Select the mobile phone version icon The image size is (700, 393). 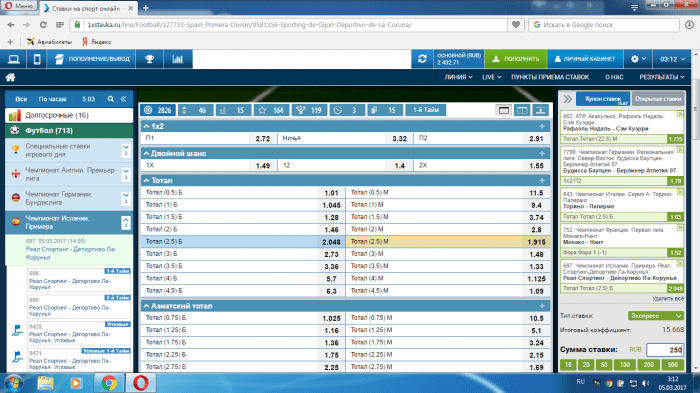[37, 59]
